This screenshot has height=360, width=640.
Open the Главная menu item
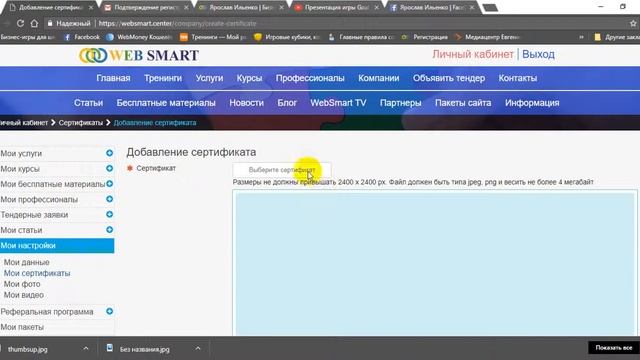tap(113, 78)
